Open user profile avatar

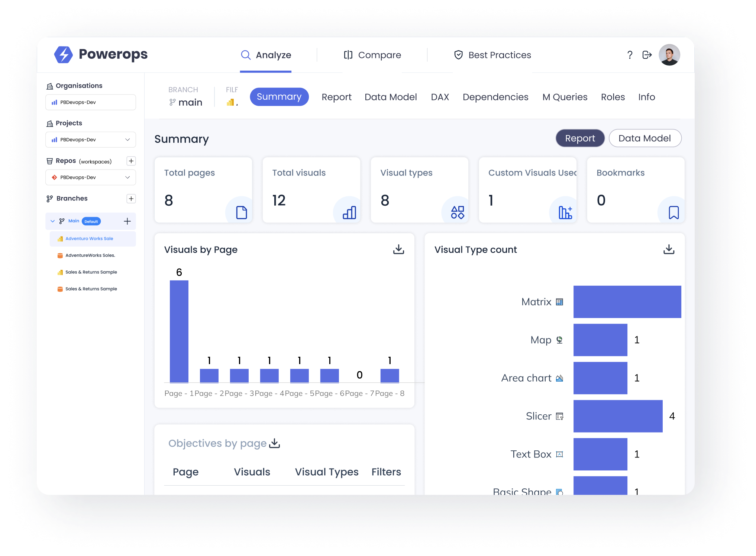pyautogui.click(x=669, y=55)
